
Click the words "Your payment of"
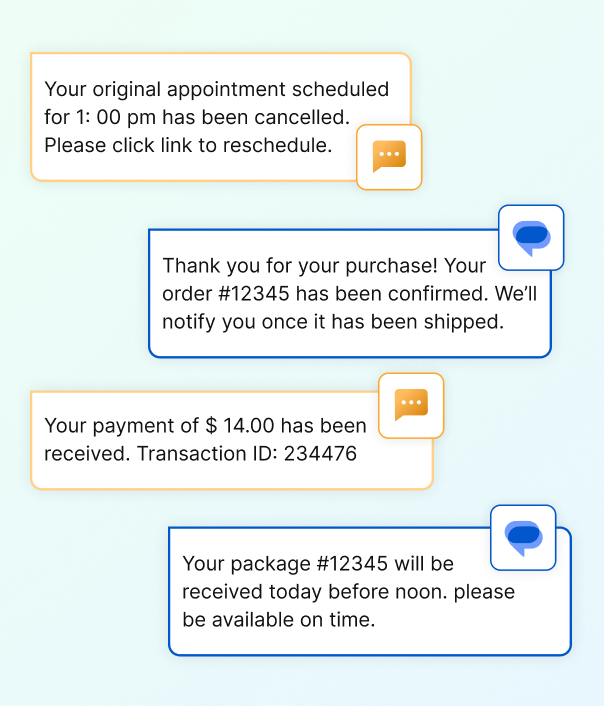coord(118,425)
